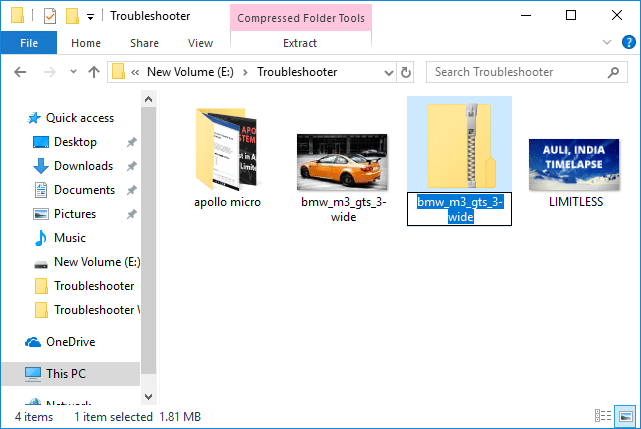Click the navigation pane scrollbar thumb

pyautogui.click(x=148, y=240)
